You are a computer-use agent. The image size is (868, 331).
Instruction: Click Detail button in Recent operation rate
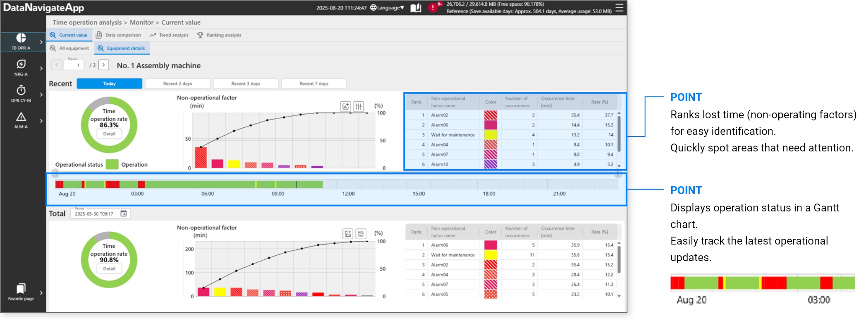tap(109, 134)
